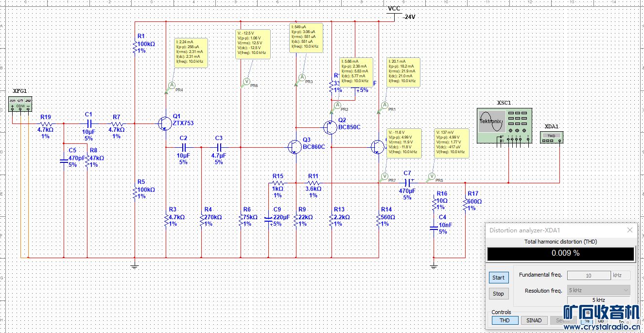Select the PR4 current probe
This screenshot has width=644, height=333.
click(171, 86)
